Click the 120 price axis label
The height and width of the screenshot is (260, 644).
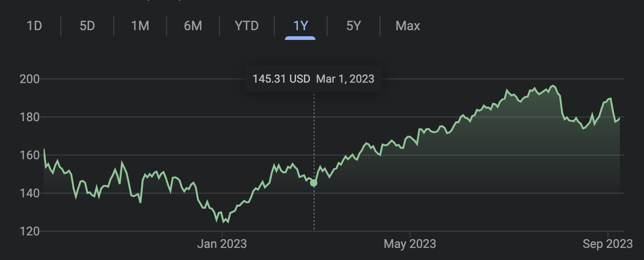coord(30,231)
